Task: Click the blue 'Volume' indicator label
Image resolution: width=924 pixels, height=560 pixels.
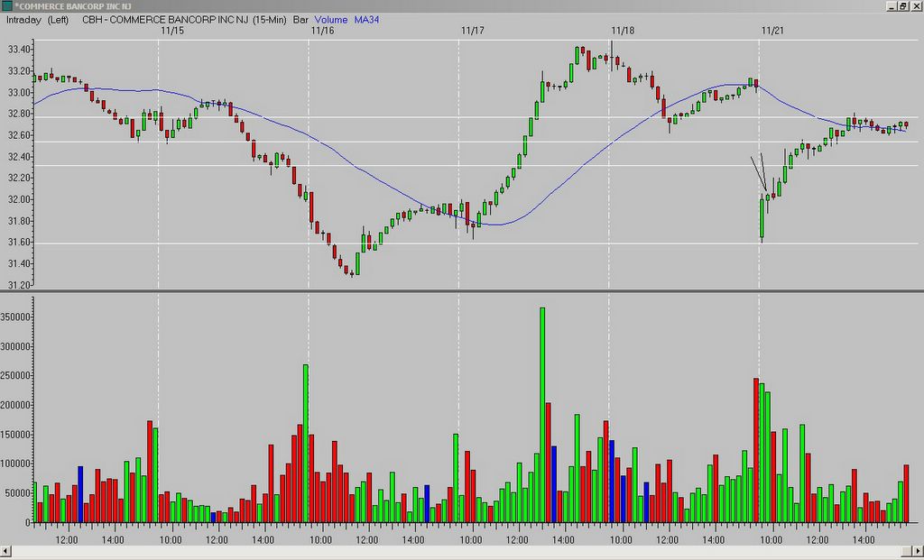Action: click(331, 20)
